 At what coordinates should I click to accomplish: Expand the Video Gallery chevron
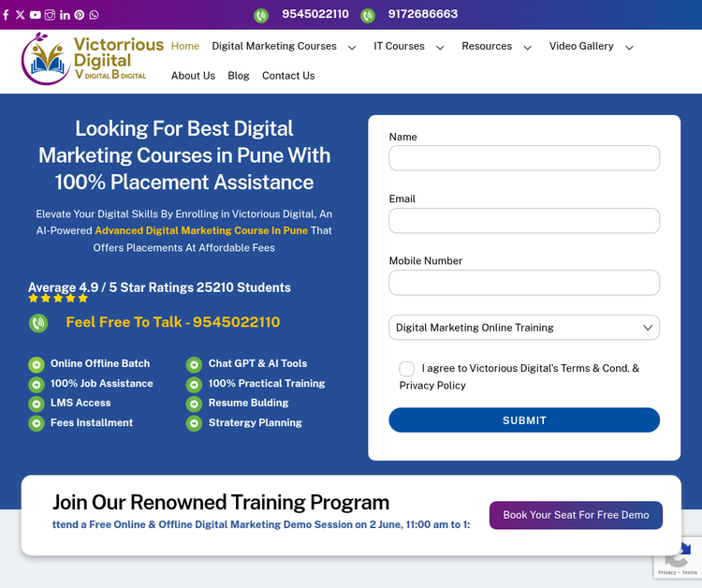[630, 48]
